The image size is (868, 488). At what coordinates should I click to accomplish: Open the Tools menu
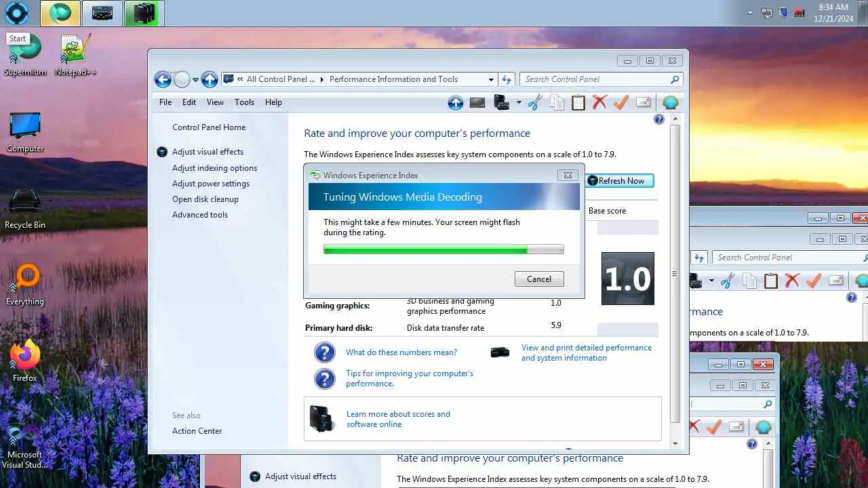tap(244, 102)
